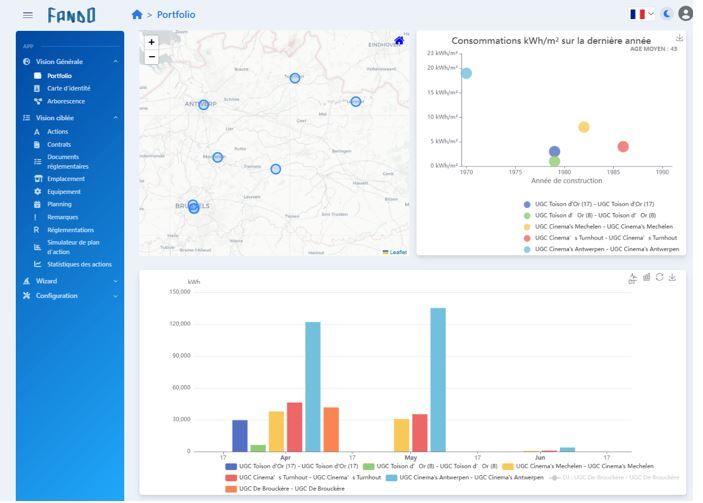This screenshot has width=703, height=503.
Task: Click the red Turnhout scatter point
Action: [623, 147]
